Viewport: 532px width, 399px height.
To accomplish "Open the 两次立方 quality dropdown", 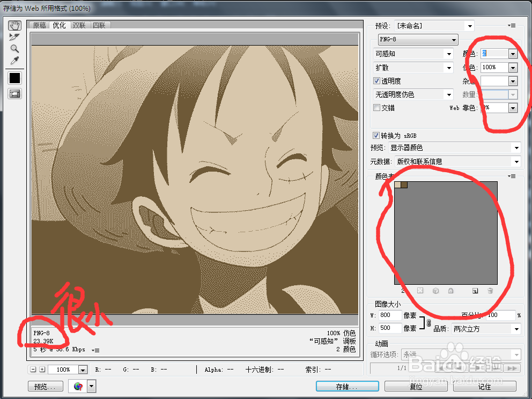I will coord(486,329).
